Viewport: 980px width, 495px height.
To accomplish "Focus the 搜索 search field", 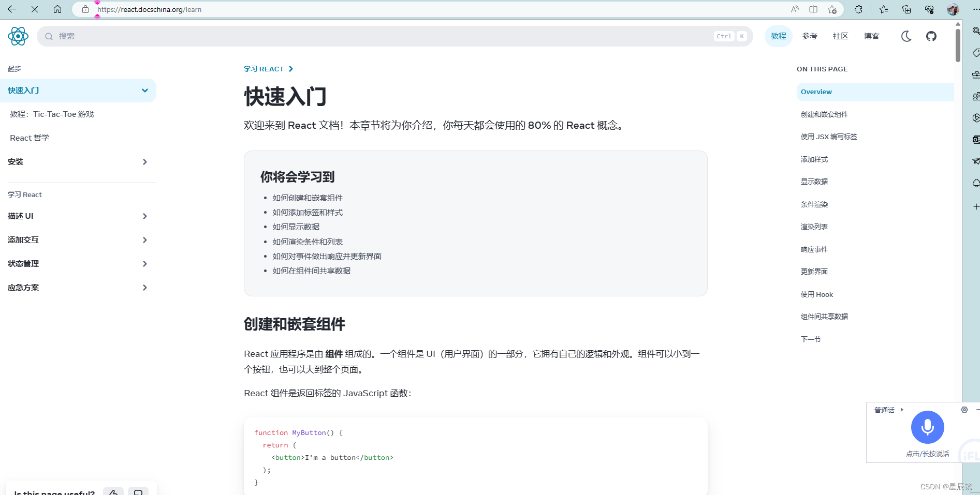I will click(x=394, y=36).
